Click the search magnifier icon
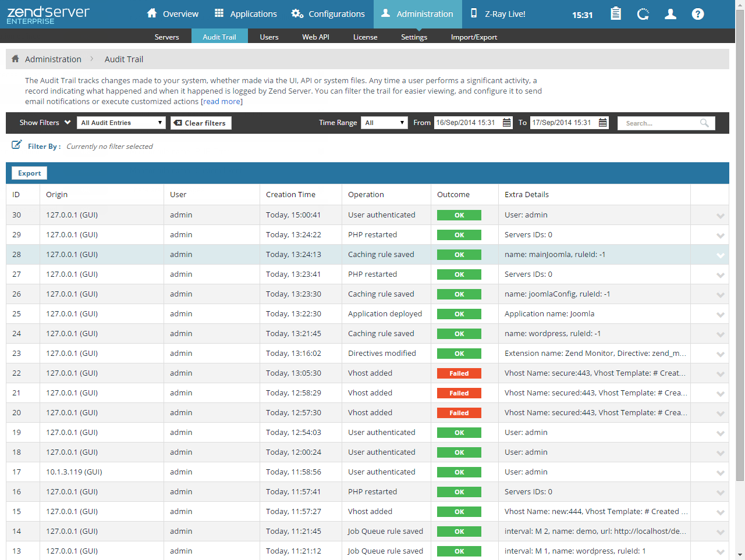745x560 pixels. click(x=704, y=123)
